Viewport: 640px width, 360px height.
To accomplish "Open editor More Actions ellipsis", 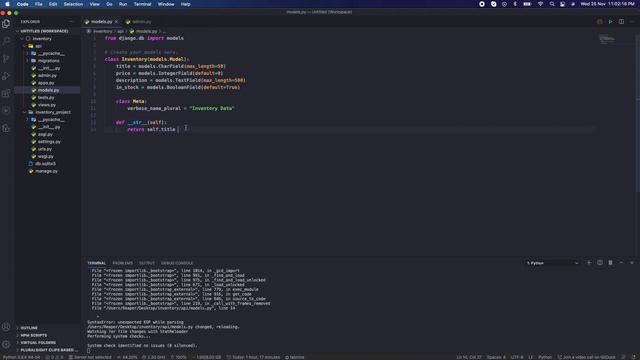I will (x=632, y=22).
